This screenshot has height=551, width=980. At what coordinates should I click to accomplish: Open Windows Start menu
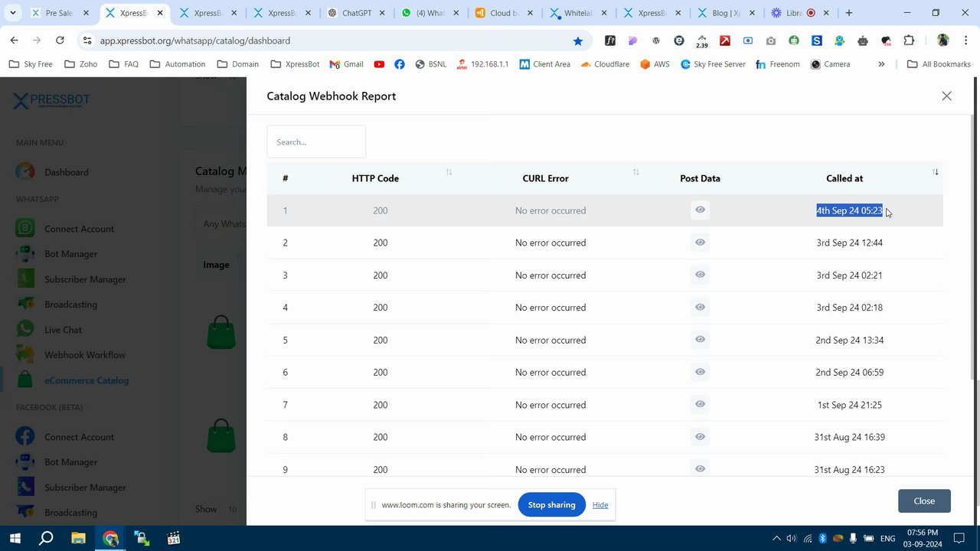click(x=15, y=538)
